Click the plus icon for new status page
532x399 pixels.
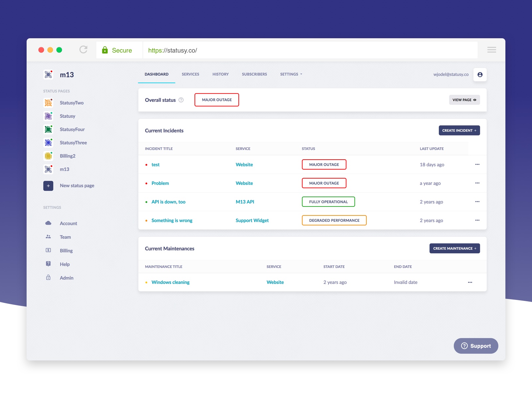point(48,186)
